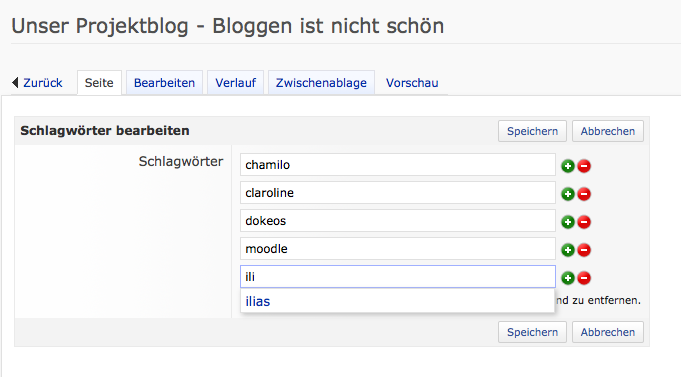Delete the ili tag row with red minus
Viewport: 681px width, 377px height.
pos(584,278)
